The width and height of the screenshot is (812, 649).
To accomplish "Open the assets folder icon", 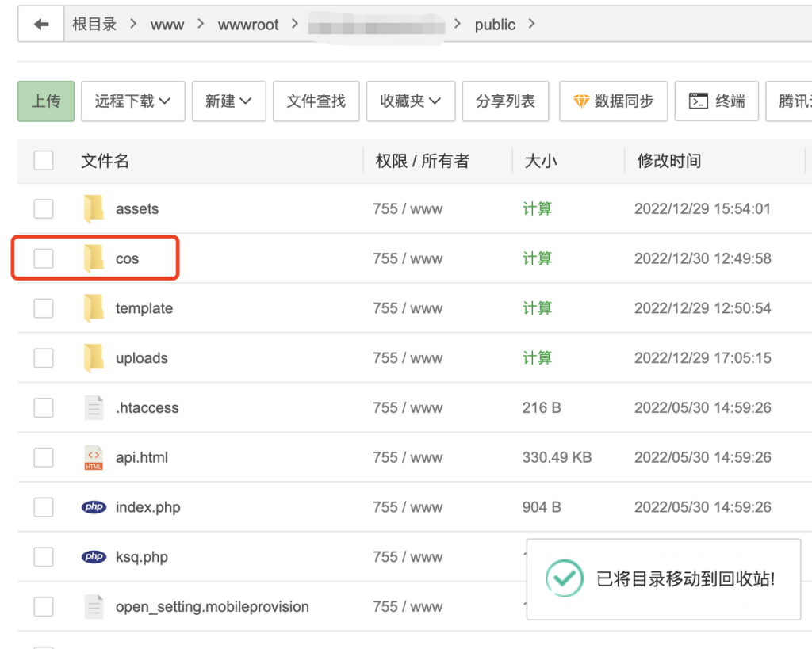I will point(93,208).
